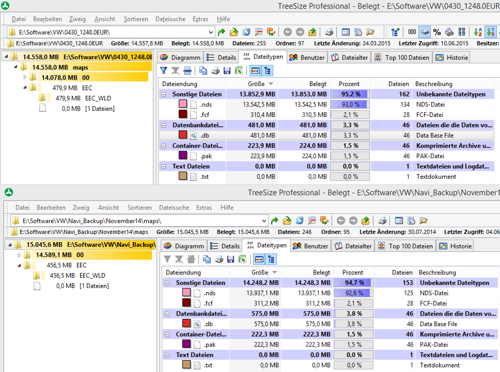The height and width of the screenshot is (372, 500).
Task: Click the 'Dateien' column header in top window
Action: 391,84
